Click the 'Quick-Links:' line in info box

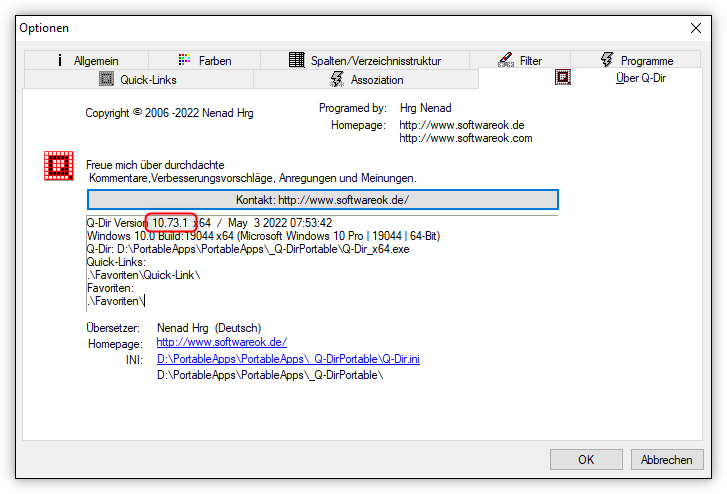[116, 262]
